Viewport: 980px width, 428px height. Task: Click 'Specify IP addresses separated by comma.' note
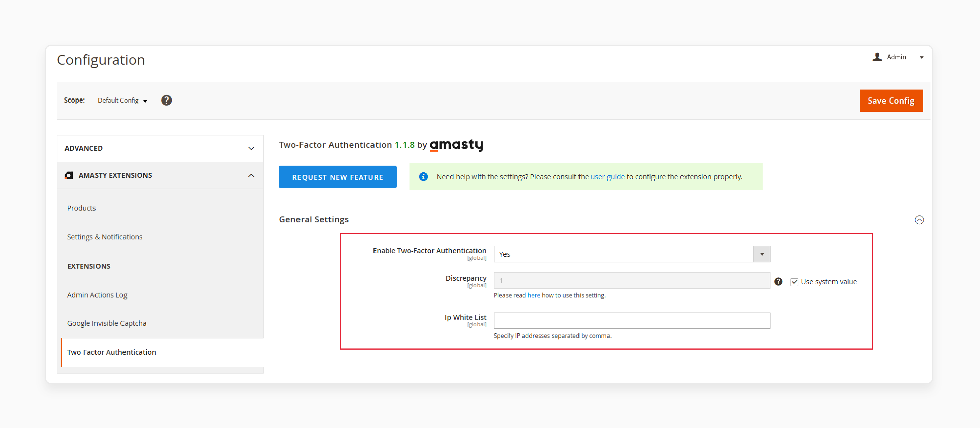(x=552, y=336)
